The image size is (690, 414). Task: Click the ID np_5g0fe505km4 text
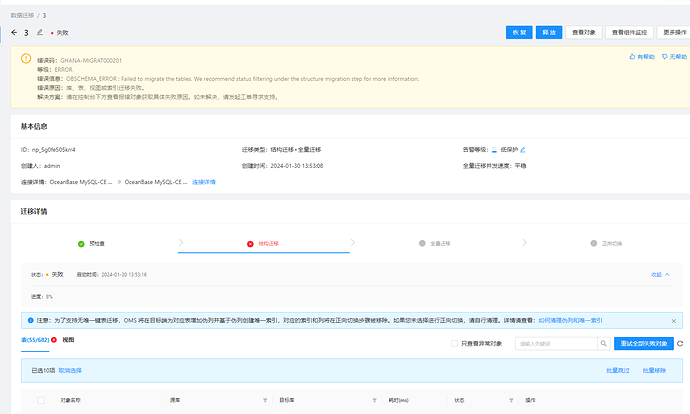click(54, 150)
